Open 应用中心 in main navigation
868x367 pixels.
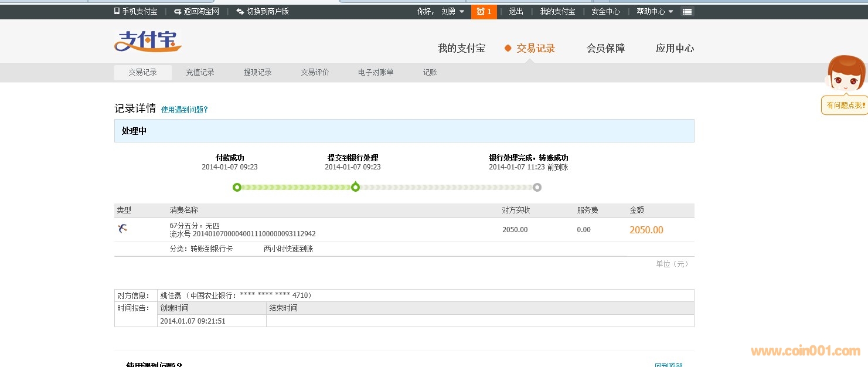point(675,49)
